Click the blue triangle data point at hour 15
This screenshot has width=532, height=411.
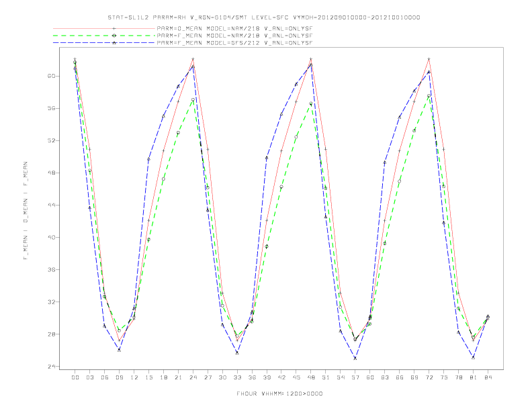[148, 159]
